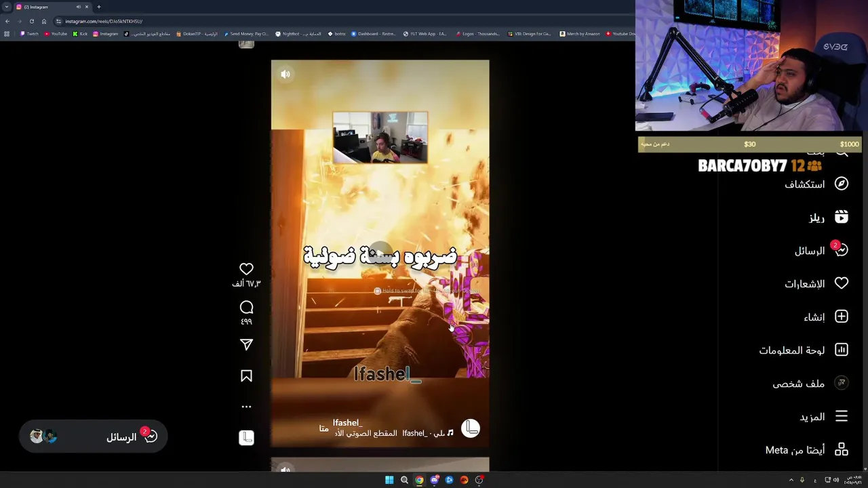Open Discord from taskbar

pos(434,480)
